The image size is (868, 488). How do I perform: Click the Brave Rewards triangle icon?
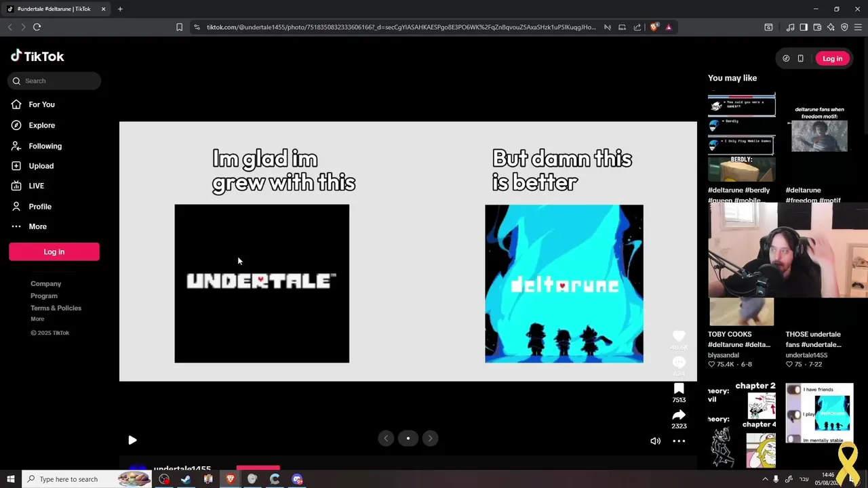tap(669, 27)
